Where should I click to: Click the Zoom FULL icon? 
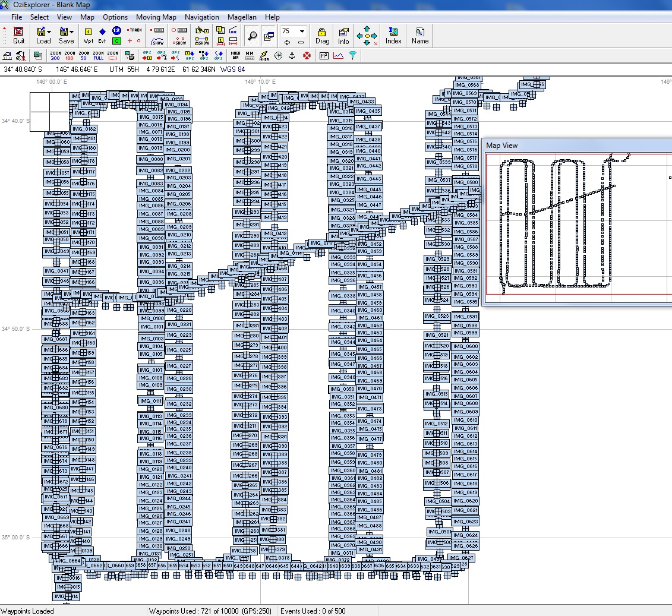click(x=98, y=56)
